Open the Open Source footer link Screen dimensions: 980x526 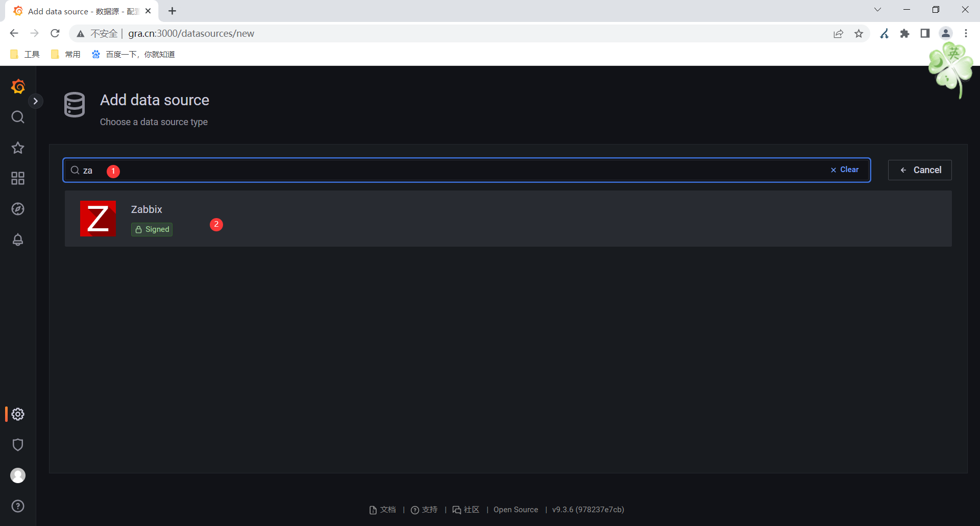coord(516,510)
